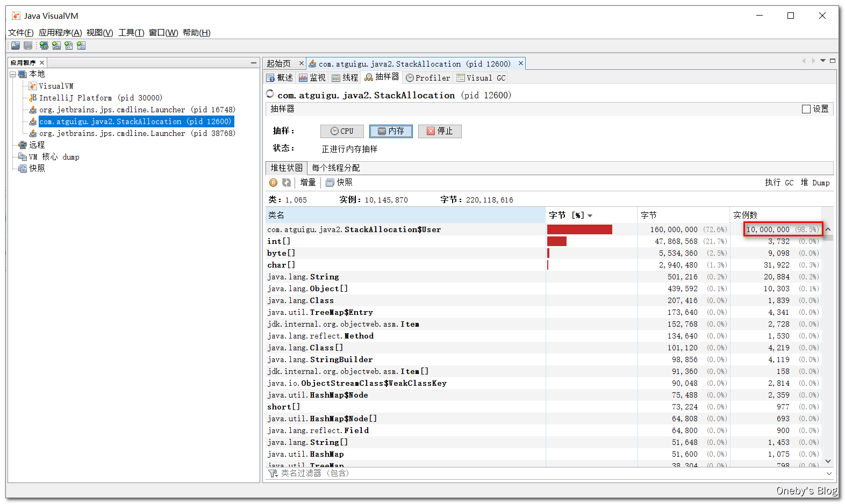Image resolution: width=845 pixels, height=504 pixels.
Task: Sort by 实例数 column header
Action: coord(776,215)
